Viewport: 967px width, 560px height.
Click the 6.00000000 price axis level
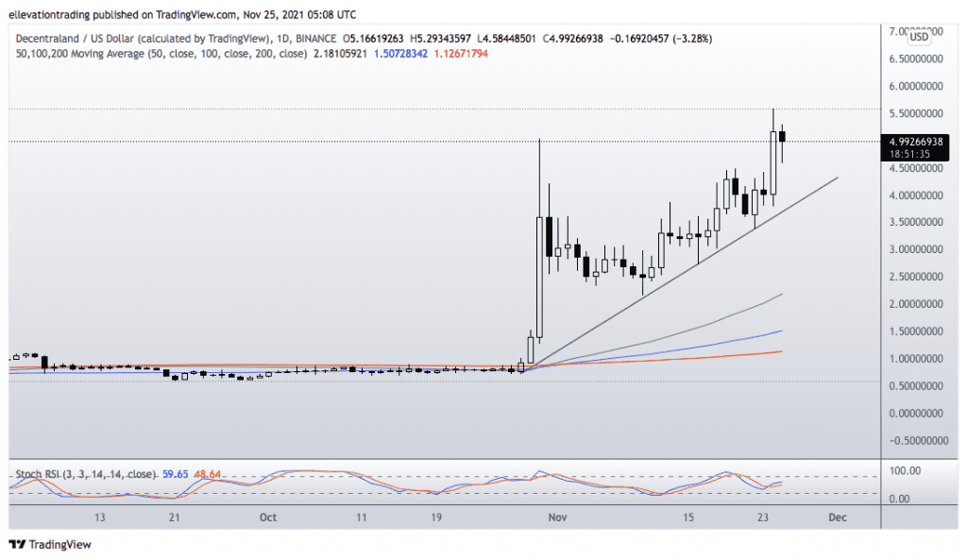pos(916,86)
